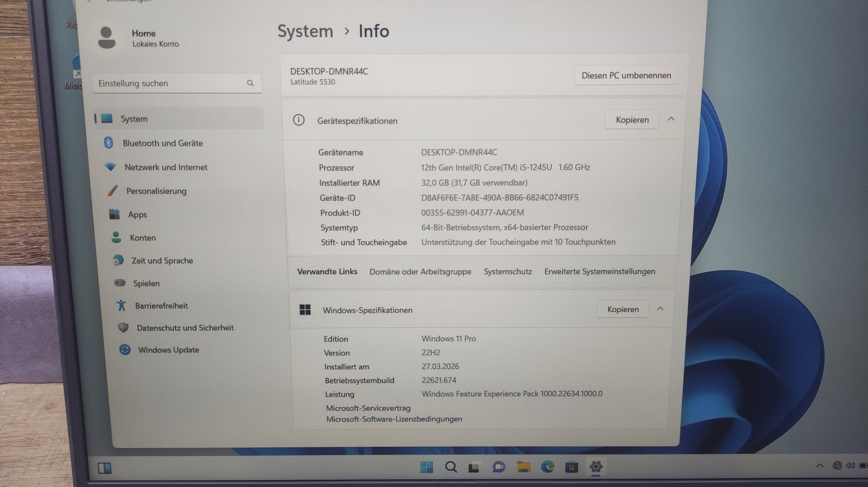Click the Latitude 5530 model text
The image size is (868, 487).
[312, 82]
